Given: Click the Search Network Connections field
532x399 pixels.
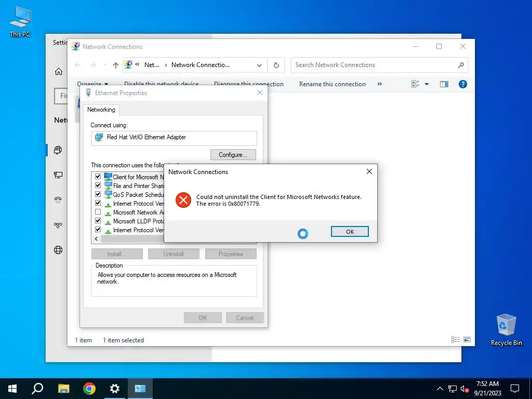Looking at the screenshot, I should click(x=379, y=65).
